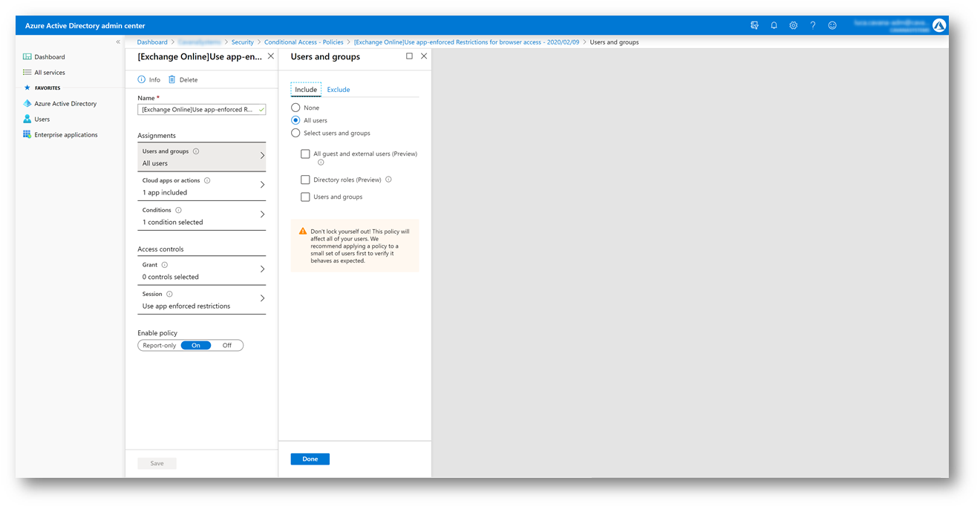Close the policy blade with X
The width and height of the screenshot is (980, 509).
click(x=270, y=56)
